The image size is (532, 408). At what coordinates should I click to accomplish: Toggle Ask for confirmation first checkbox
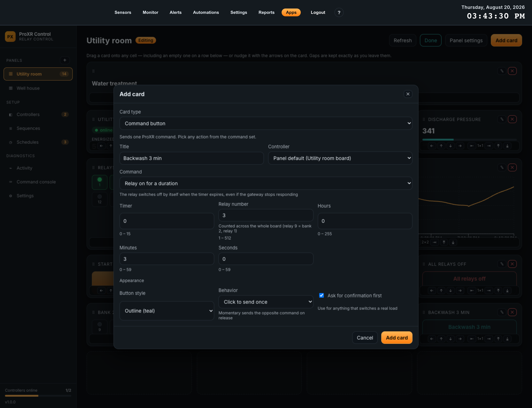(321, 295)
